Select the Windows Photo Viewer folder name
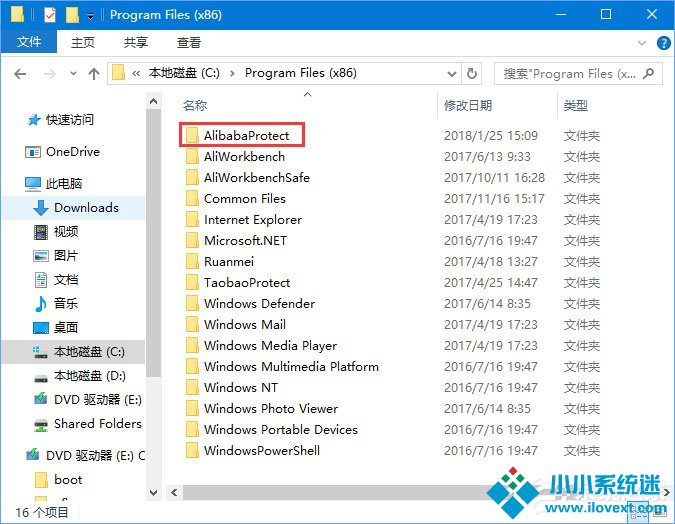The image size is (675, 524). point(271,409)
